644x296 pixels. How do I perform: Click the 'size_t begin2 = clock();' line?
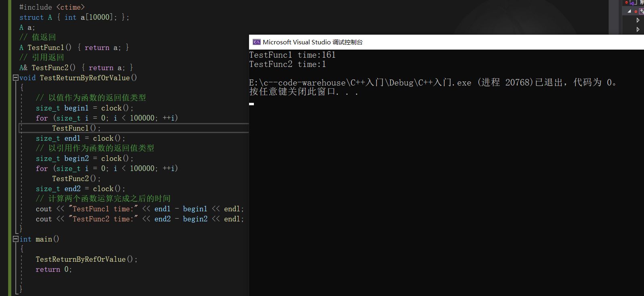pos(85,158)
